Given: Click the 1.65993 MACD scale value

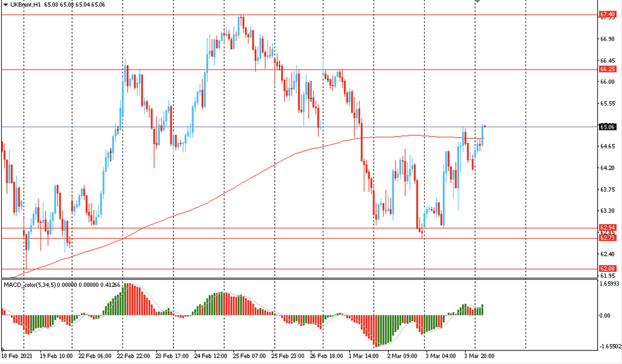Looking at the screenshot, I should (x=610, y=284).
